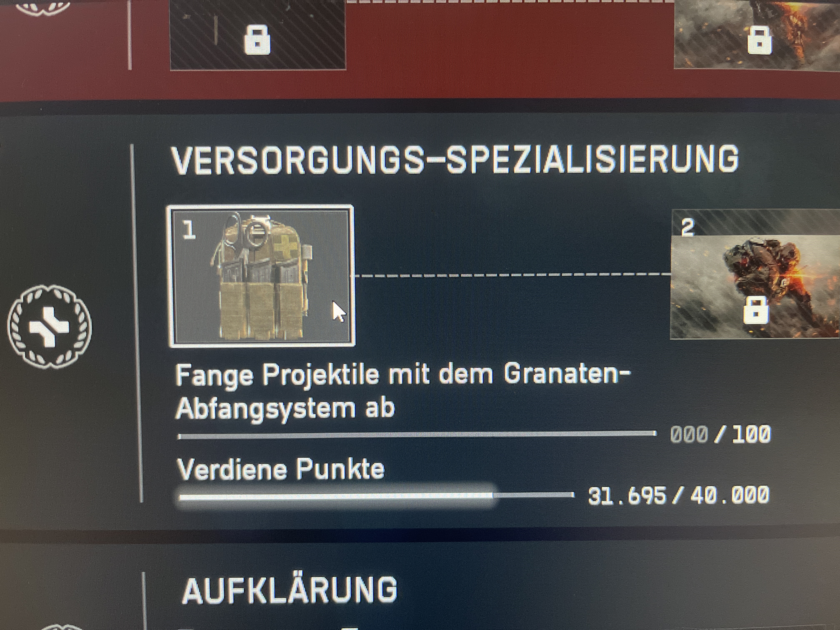This screenshot has width=840, height=630.
Task: Select the Verdiene Punkte challenge label
Action: tap(281, 469)
